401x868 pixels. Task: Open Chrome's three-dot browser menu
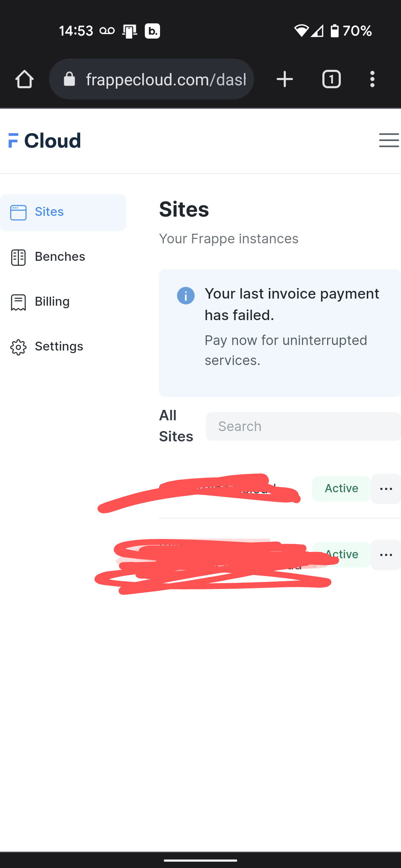372,79
